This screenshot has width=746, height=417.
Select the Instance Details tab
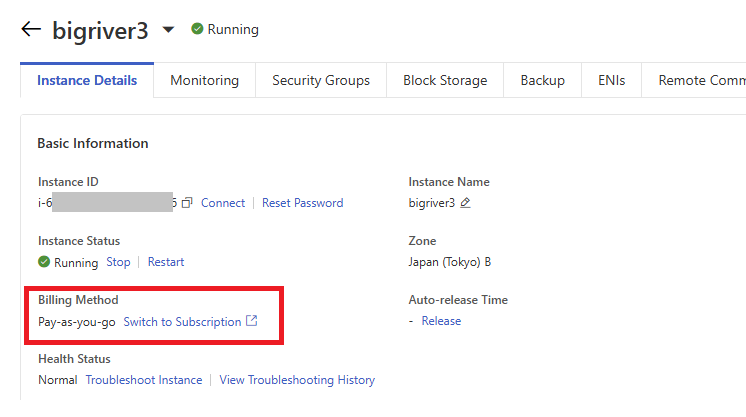(87, 81)
